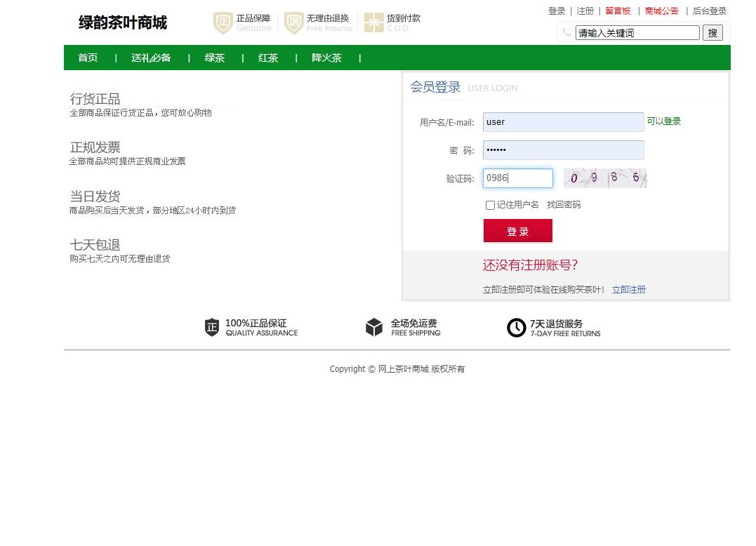Open the 首页 menu item
756x546 pixels.
coord(88,58)
